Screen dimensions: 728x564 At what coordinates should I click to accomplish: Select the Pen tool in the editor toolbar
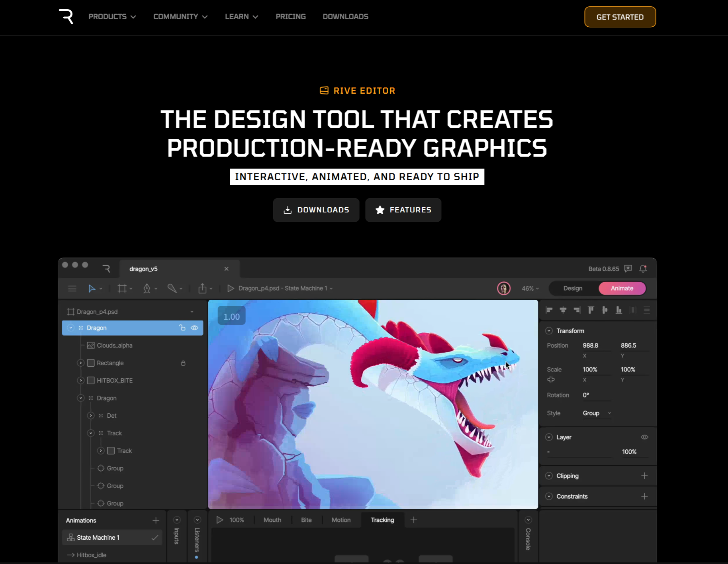[x=147, y=288]
